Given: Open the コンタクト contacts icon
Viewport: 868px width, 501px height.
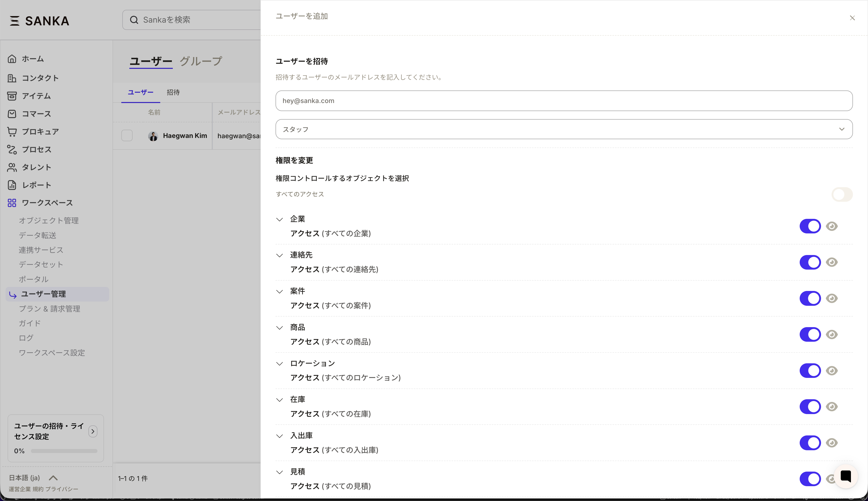Looking at the screenshot, I should (12, 78).
